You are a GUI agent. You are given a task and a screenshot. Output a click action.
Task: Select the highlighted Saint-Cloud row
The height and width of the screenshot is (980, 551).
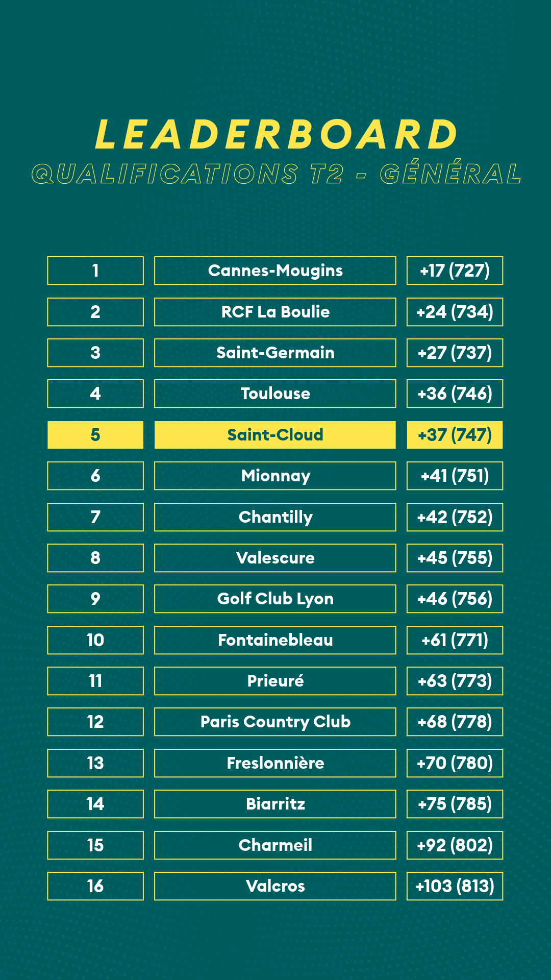click(275, 435)
